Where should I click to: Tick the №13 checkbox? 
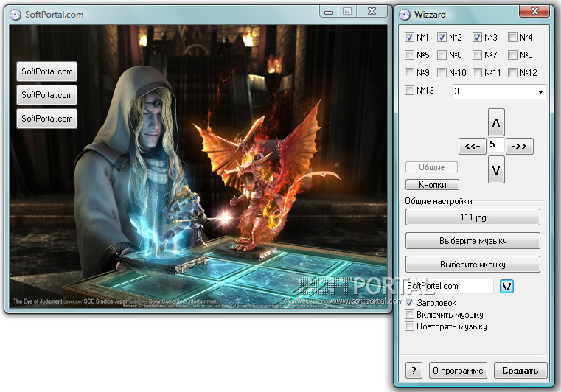click(409, 90)
